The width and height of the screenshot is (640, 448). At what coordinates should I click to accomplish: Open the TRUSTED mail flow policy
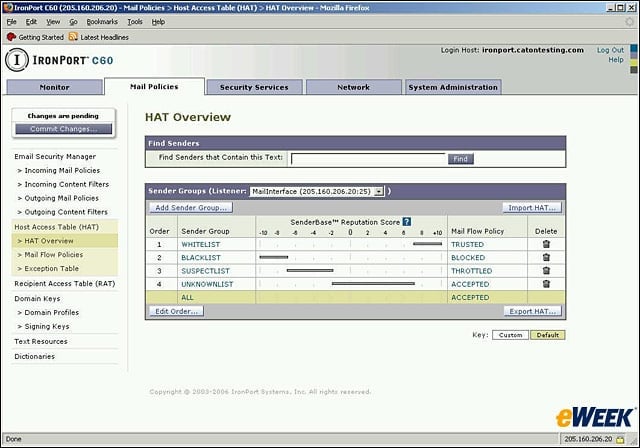point(467,244)
